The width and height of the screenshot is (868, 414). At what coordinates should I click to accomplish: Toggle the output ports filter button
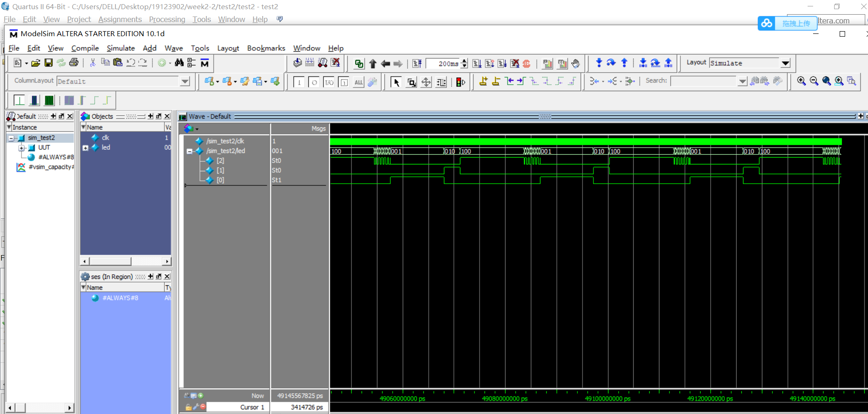click(314, 82)
